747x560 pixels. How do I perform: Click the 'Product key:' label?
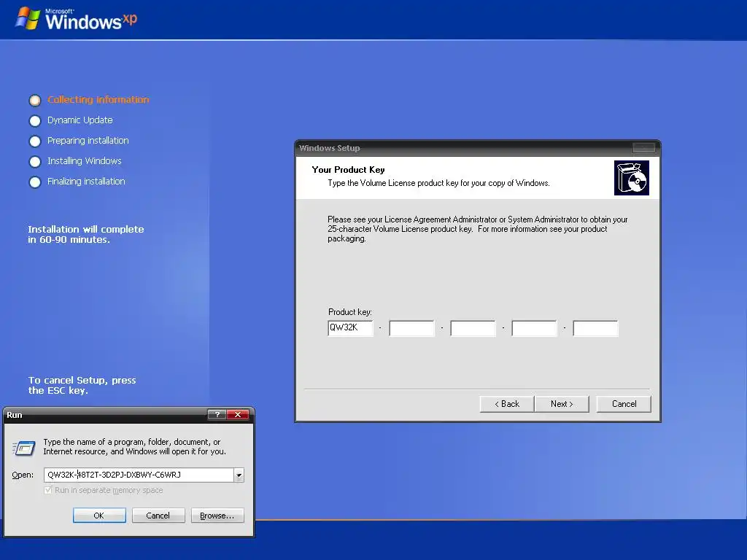click(x=349, y=312)
